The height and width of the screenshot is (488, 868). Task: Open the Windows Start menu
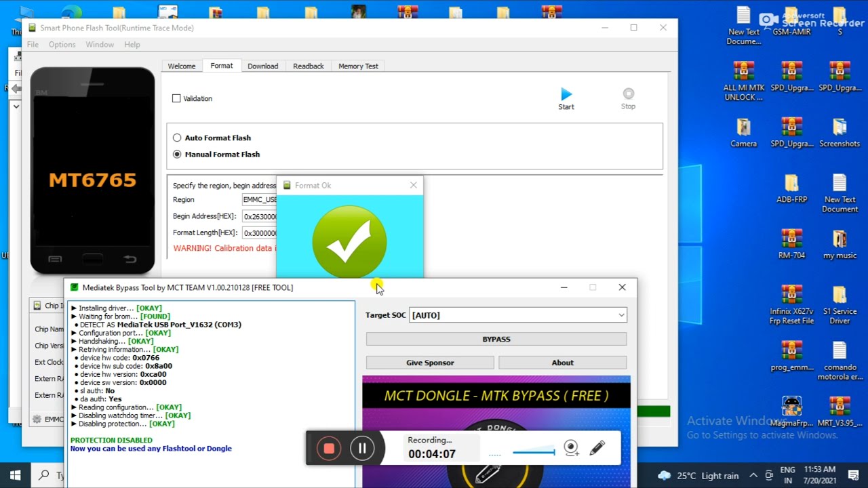point(15,475)
